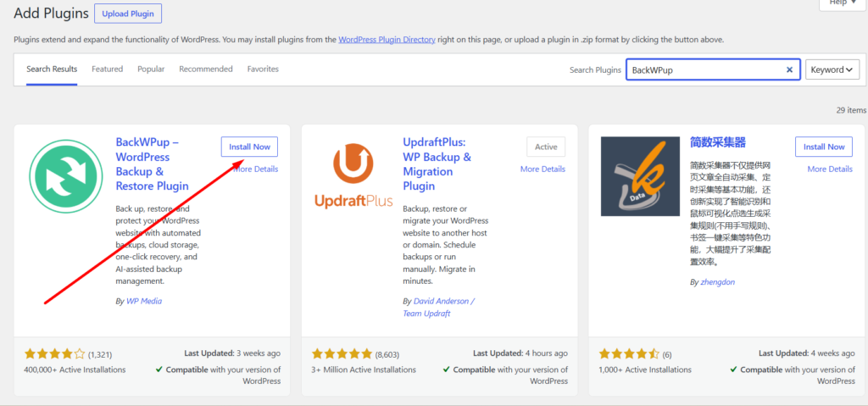This screenshot has width=868, height=406.
Task: Click the UpdraftPlus plugin logo
Action: click(353, 176)
